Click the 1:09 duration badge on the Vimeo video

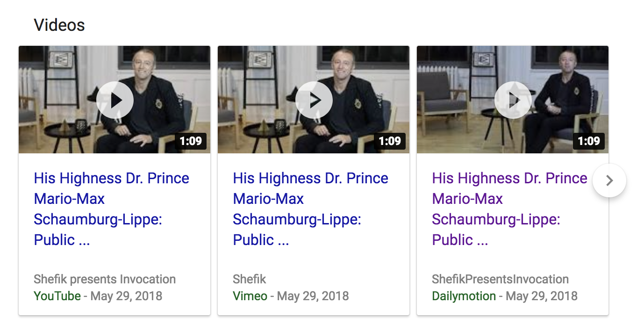coord(390,141)
